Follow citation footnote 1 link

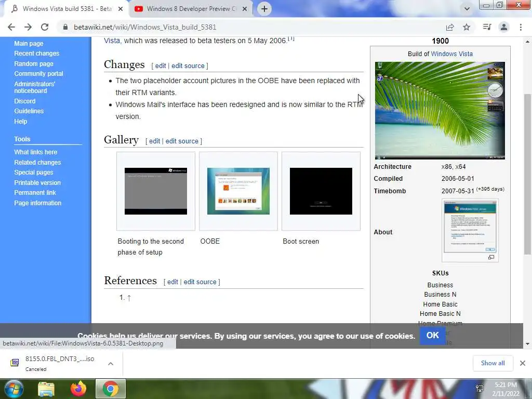[x=291, y=39]
